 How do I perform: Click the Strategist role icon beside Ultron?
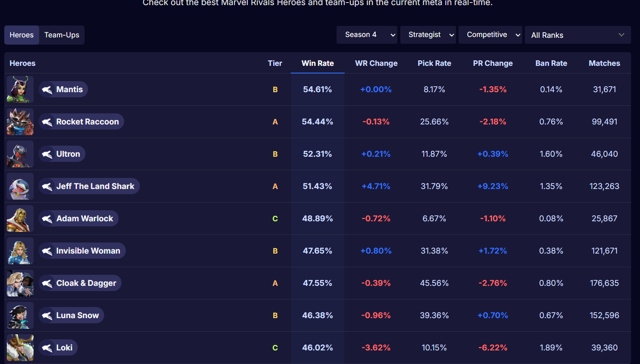point(47,154)
